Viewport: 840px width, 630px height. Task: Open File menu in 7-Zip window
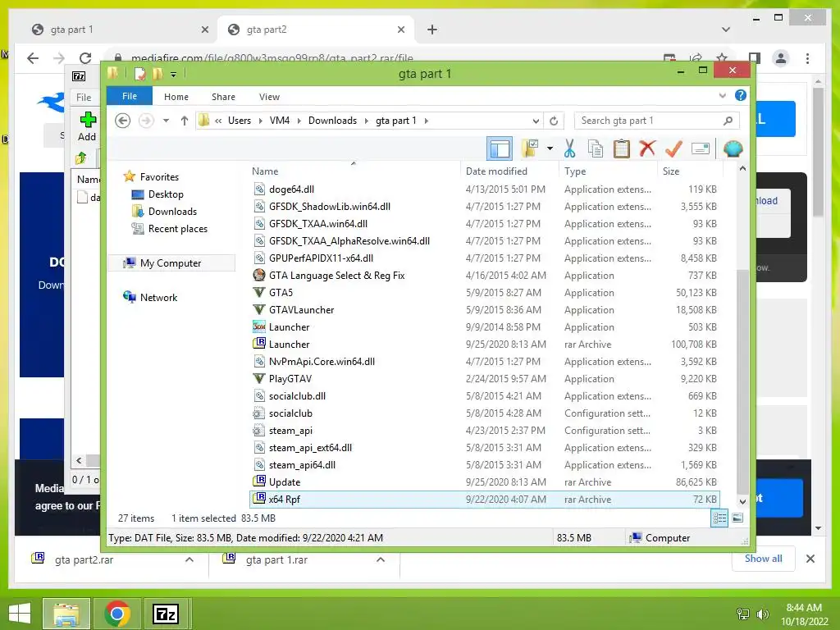pos(84,98)
